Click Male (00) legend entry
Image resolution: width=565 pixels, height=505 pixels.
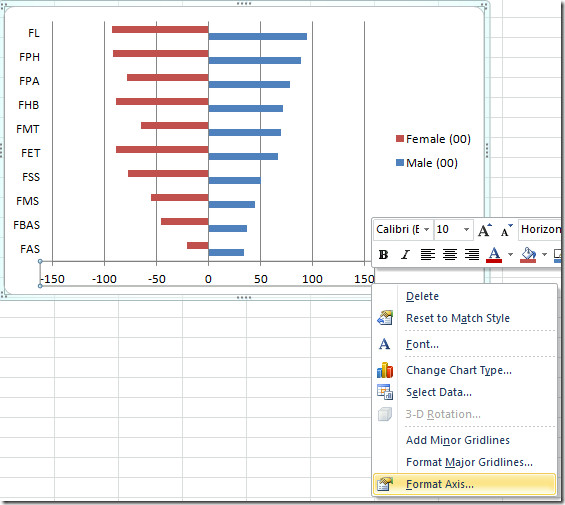click(x=427, y=163)
